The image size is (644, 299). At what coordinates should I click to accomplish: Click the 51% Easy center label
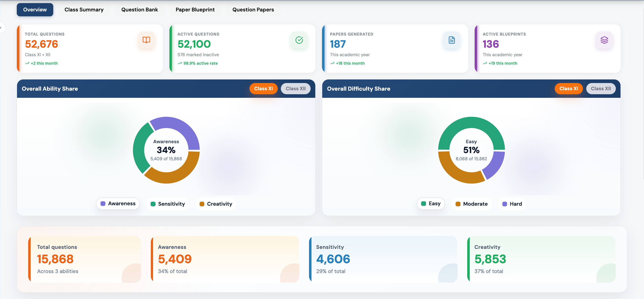[471, 150]
